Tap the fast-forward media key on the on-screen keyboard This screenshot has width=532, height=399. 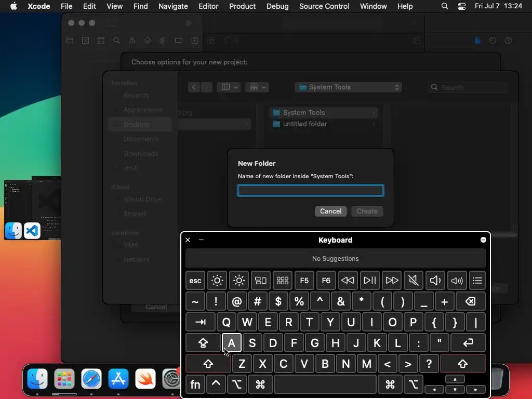[392, 281]
